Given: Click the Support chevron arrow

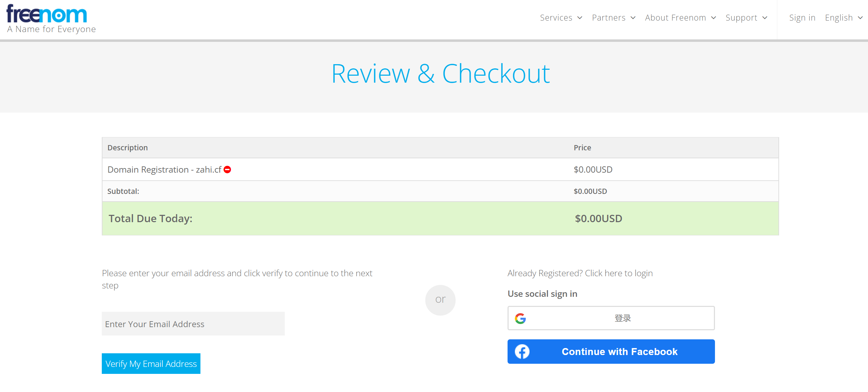Looking at the screenshot, I should (x=765, y=18).
